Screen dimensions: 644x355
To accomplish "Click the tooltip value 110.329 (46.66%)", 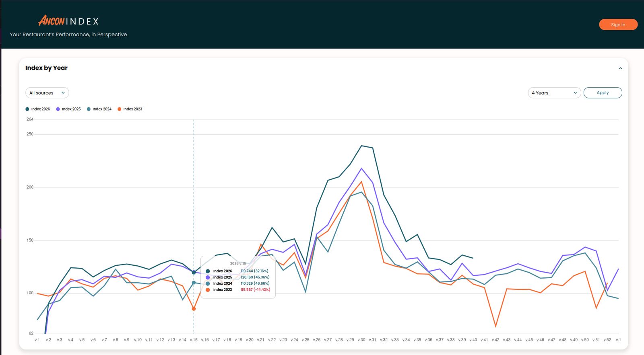I will coord(255,283).
